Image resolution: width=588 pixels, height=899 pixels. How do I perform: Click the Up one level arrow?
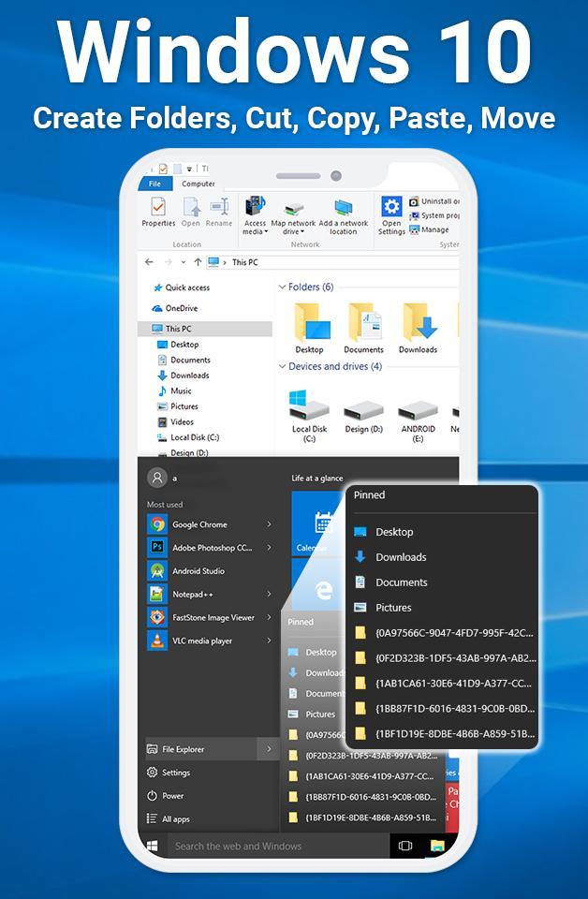(198, 262)
